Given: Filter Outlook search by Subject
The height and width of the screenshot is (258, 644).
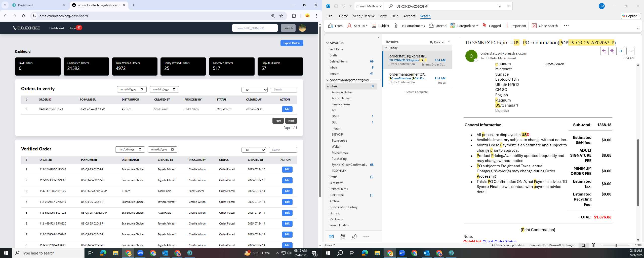Looking at the screenshot, I should (380, 26).
